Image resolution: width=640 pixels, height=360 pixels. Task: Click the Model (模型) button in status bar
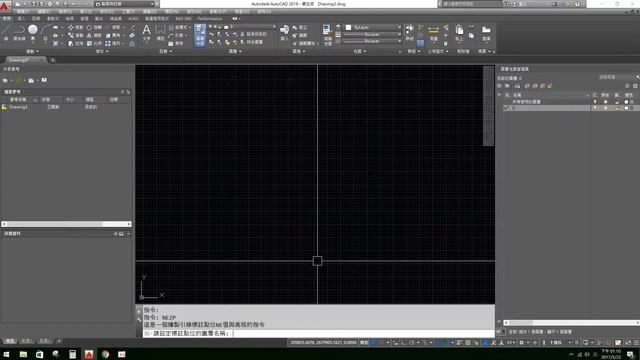pos(364,343)
